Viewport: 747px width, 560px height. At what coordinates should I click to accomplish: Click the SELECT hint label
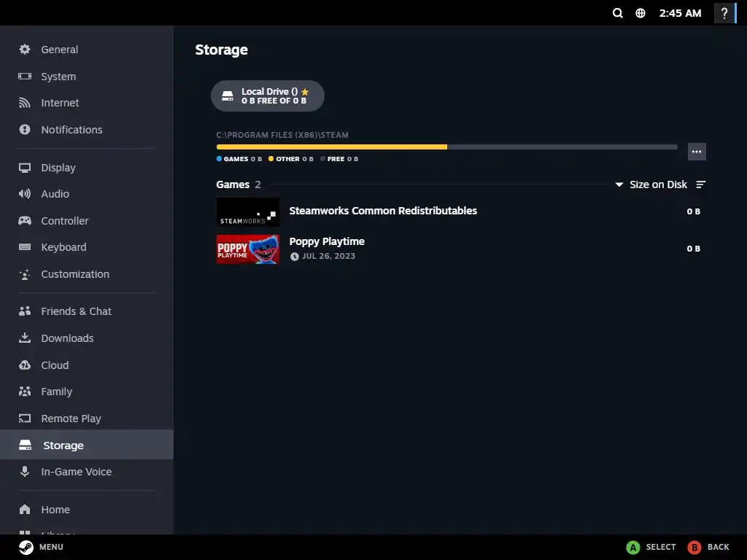tap(661, 547)
